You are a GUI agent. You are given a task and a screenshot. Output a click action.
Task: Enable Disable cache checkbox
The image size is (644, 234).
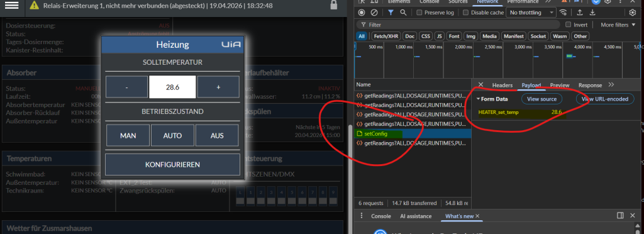[x=466, y=13]
